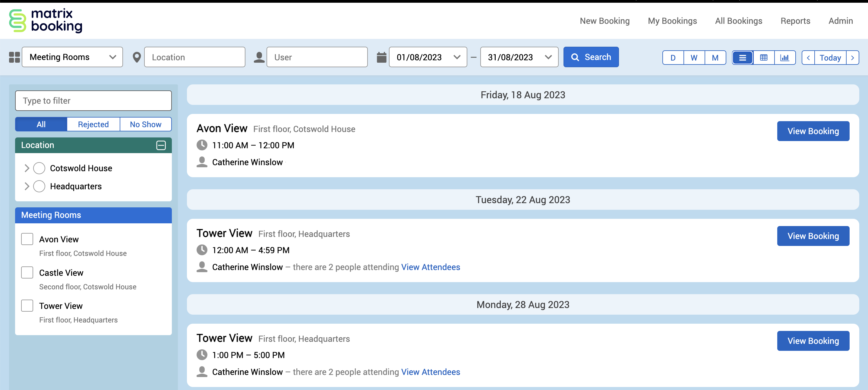This screenshot has height=390, width=868.
Task: Switch to the No Show tab
Action: coord(145,124)
